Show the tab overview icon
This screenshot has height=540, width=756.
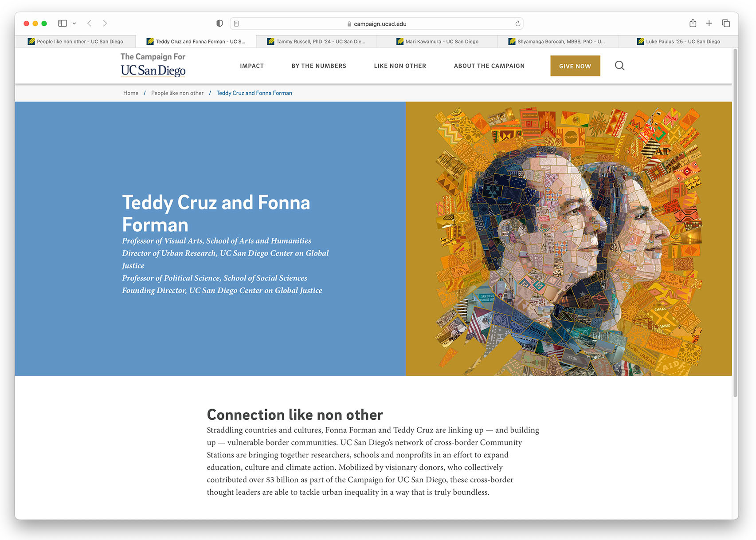[x=726, y=23]
